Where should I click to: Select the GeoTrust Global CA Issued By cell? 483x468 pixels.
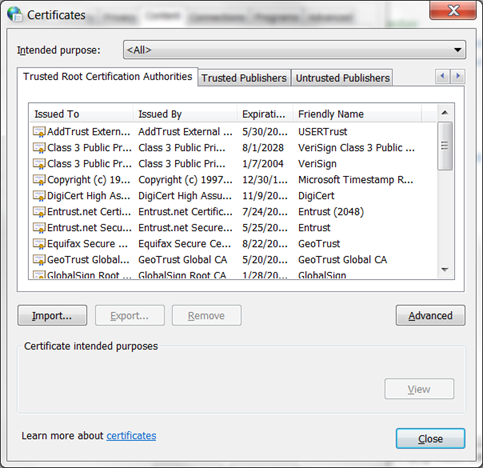point(183,260)
